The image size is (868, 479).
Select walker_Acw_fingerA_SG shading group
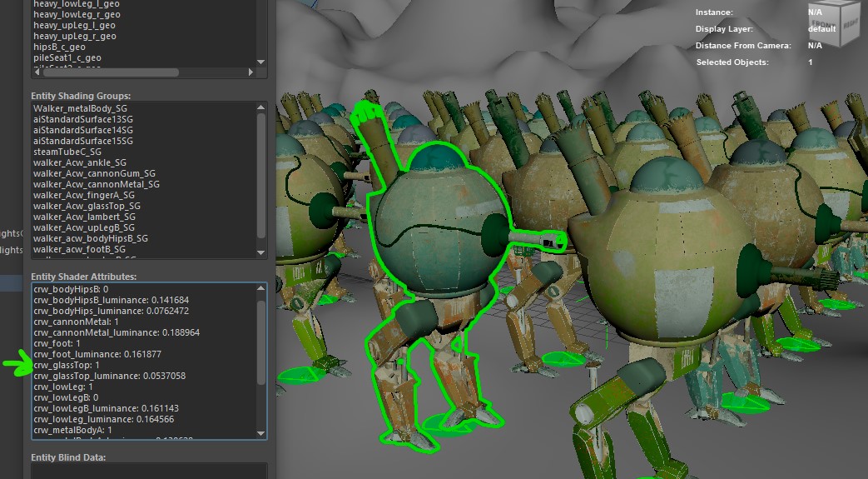pyautogui.click(x=83, y=195)
